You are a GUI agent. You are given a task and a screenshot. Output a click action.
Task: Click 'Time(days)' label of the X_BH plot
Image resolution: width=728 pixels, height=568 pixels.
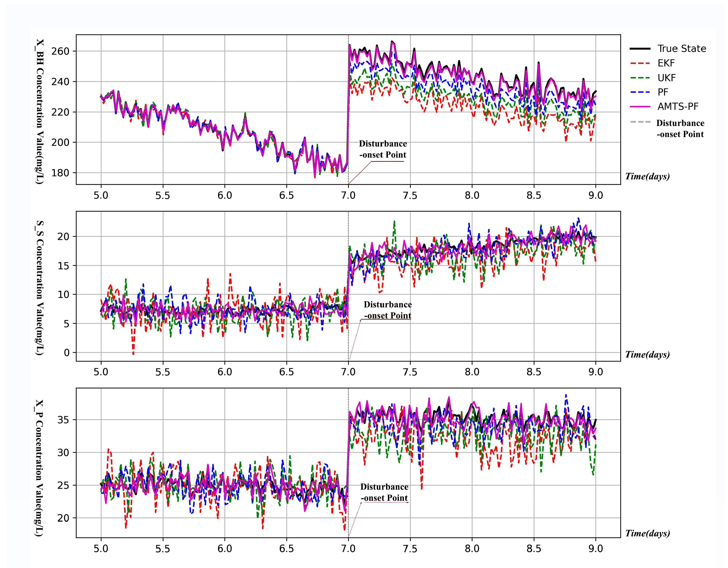coord(647,177)
